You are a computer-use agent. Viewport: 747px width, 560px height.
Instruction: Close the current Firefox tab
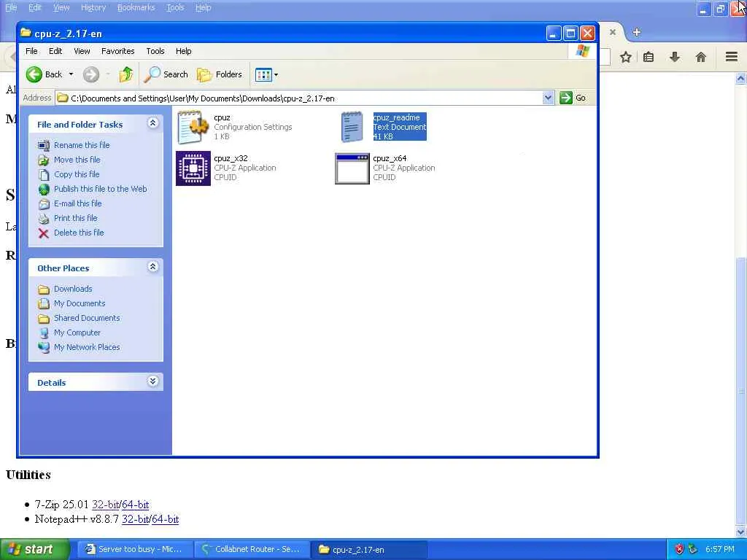(613, 32)
